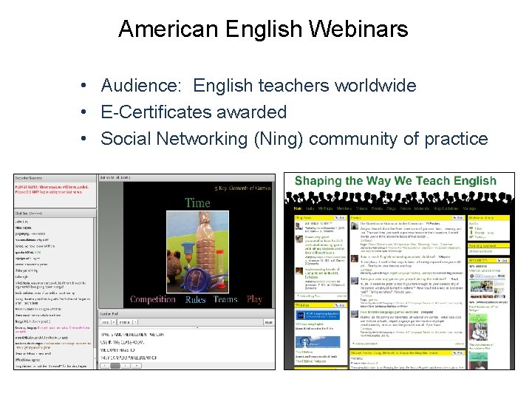Click Edit on the video series panel
The height and width of the screenshot is (399, 532).
(x=458, y=353)
